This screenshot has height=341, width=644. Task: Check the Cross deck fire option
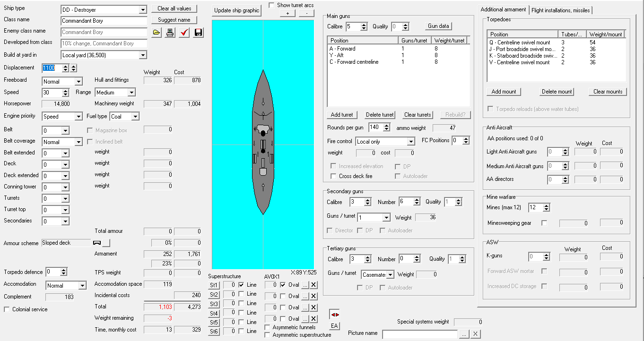point(334,176)
